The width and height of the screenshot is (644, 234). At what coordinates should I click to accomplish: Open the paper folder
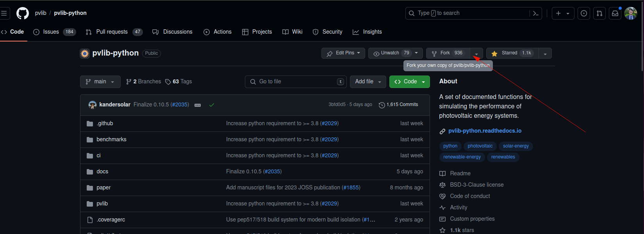(x=103, y=187)
